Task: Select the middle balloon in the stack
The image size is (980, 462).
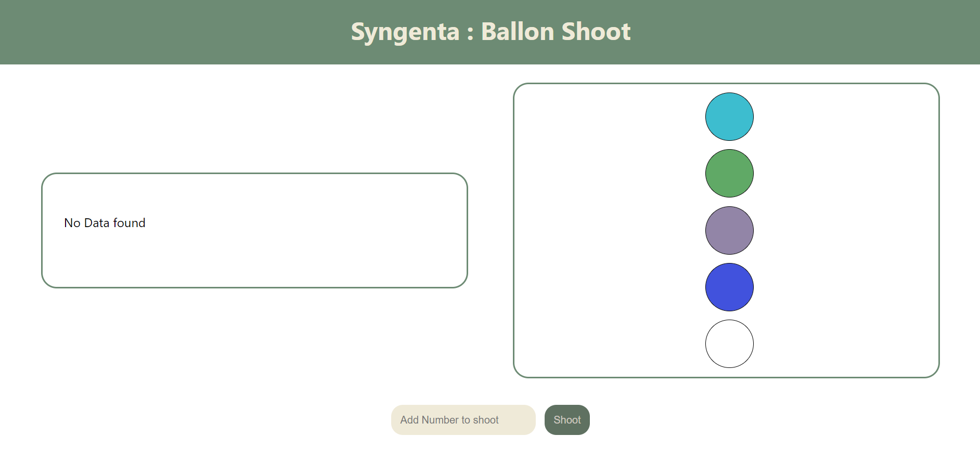Action: (x=729, y=230)
